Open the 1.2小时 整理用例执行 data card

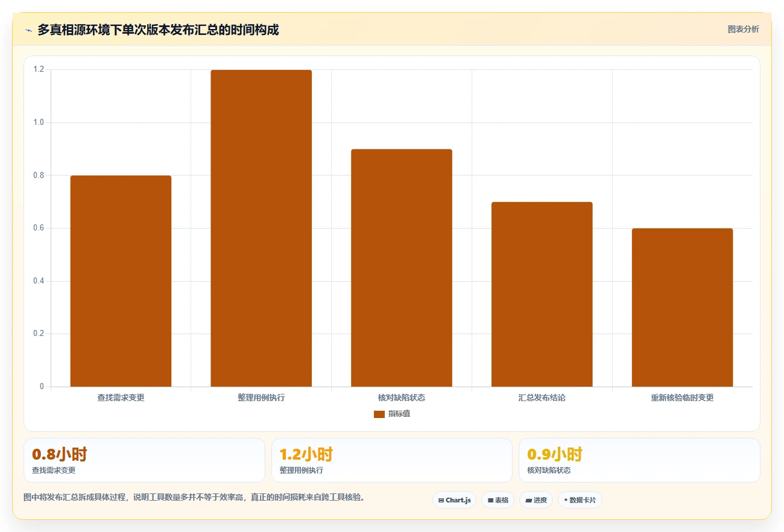(392, 460)
